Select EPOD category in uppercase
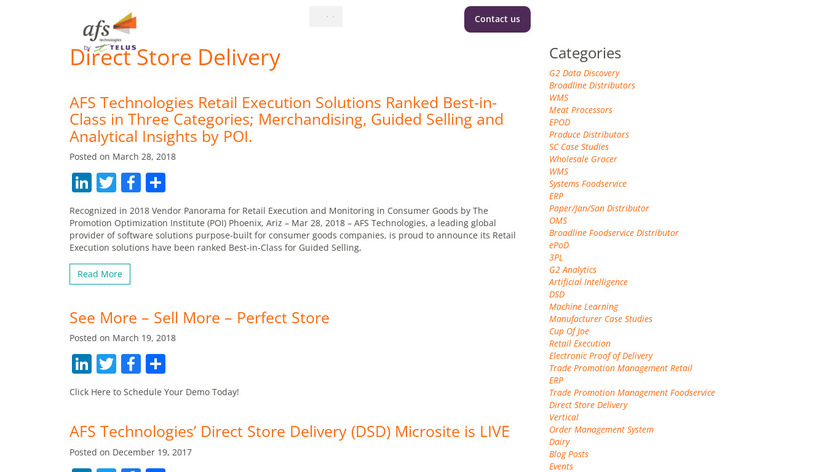840x472 pixels. (x=559, y=122)
